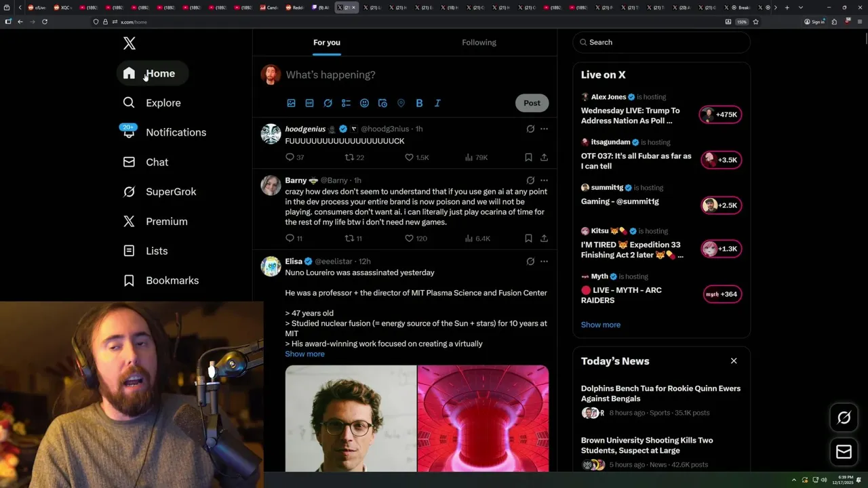Image resolution: width=868 pixels, height=488 pixels.
Task: Open a new browser tab
Action: coord(787,7)
